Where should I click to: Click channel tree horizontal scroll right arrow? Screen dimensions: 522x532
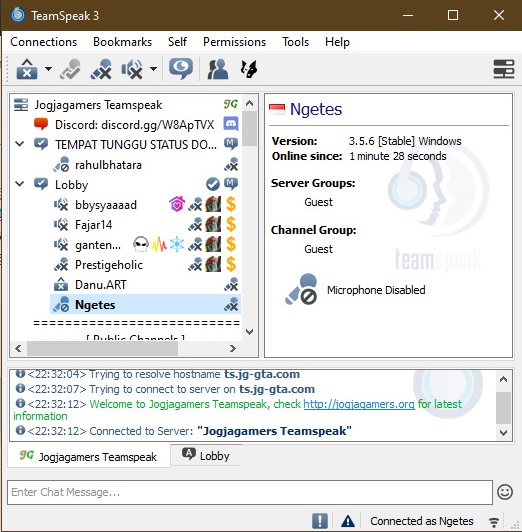tap(232, 349)
